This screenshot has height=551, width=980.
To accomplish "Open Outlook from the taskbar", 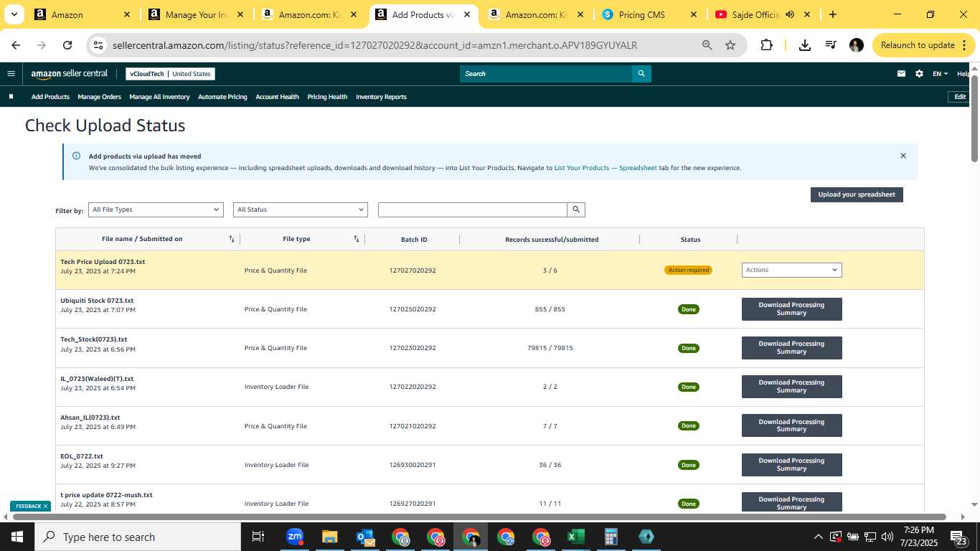I will point(365,537).
